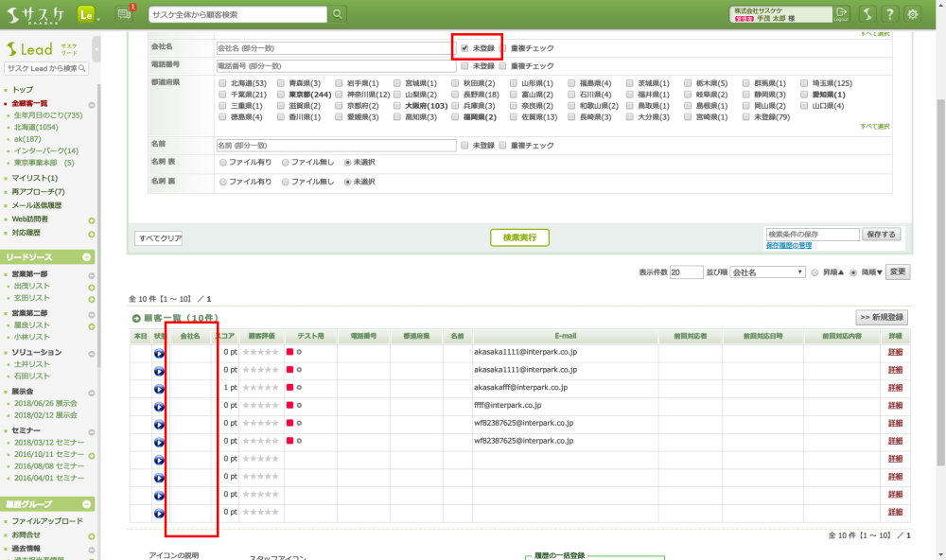The height and width of the screenshot is (560, 946).
Task: Open the 並び順 sort dropdown showing 会社名
Action: click(x=761, y=272)
